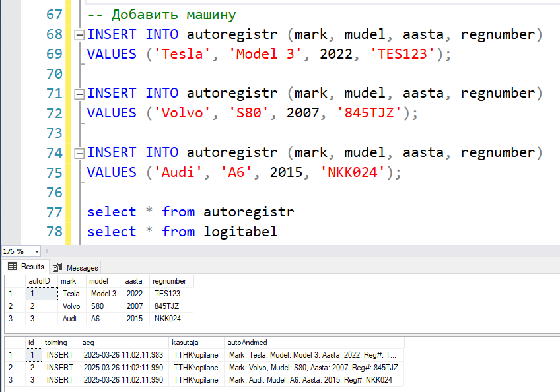Select the 'Mark: Audi, Mudel: A6' autoAndmed cell
The image size is (560, 392).
(x=314, y=380)
